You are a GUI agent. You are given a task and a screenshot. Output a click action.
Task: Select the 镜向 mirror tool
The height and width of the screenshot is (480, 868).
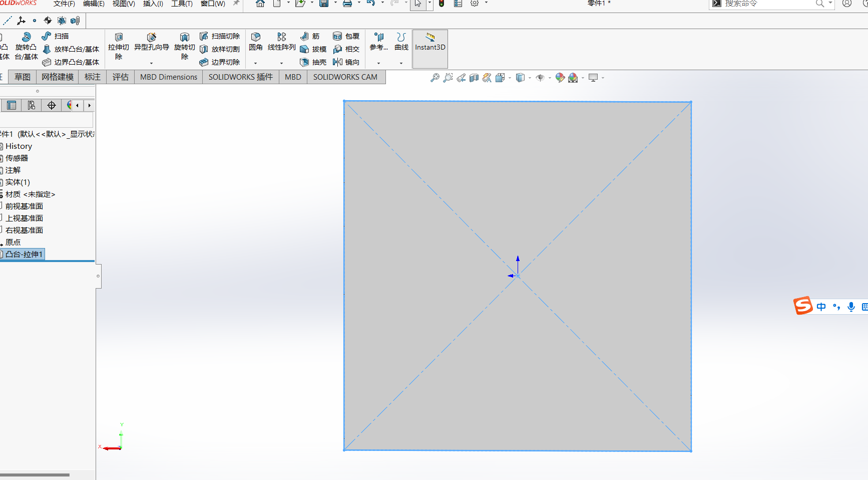pos(346,62)
